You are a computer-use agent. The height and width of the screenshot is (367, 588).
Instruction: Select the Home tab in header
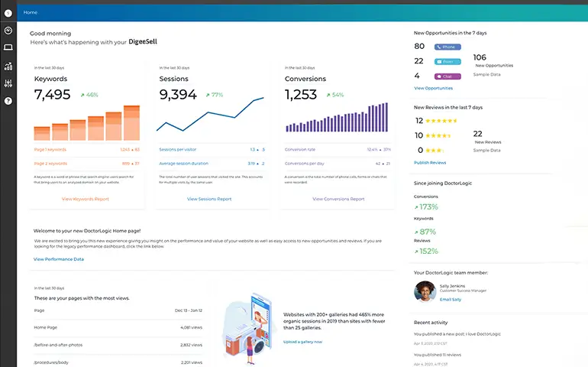(31, 12)
